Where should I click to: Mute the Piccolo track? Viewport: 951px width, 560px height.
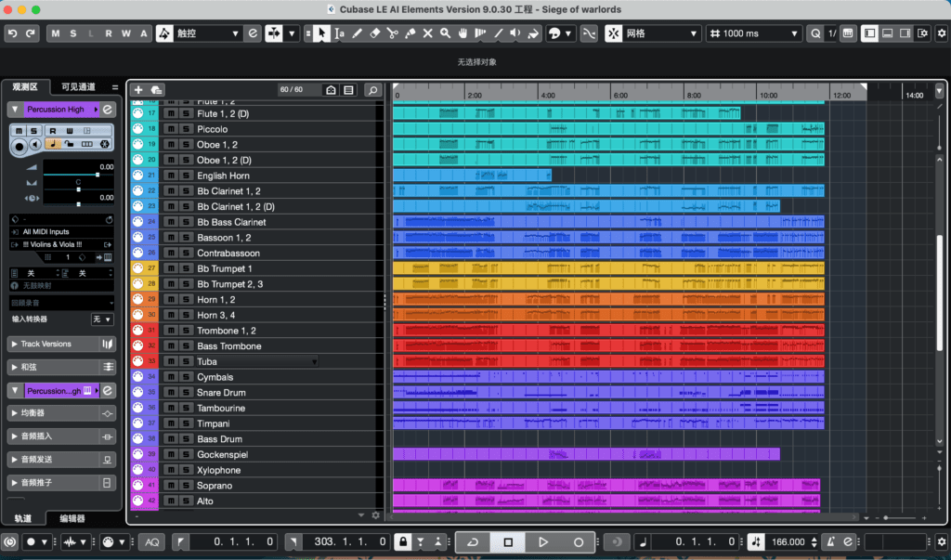(171, 129)
